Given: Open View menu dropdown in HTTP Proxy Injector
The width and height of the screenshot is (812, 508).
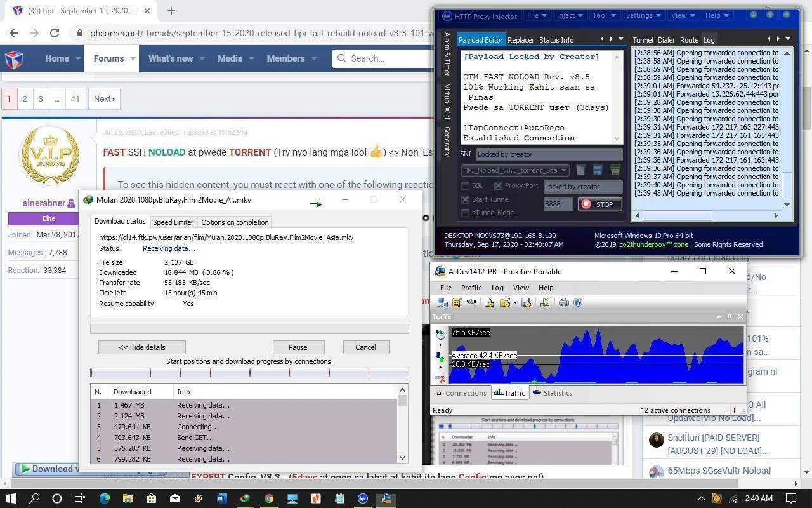Looking at the screenshot, I should [683, 15].
